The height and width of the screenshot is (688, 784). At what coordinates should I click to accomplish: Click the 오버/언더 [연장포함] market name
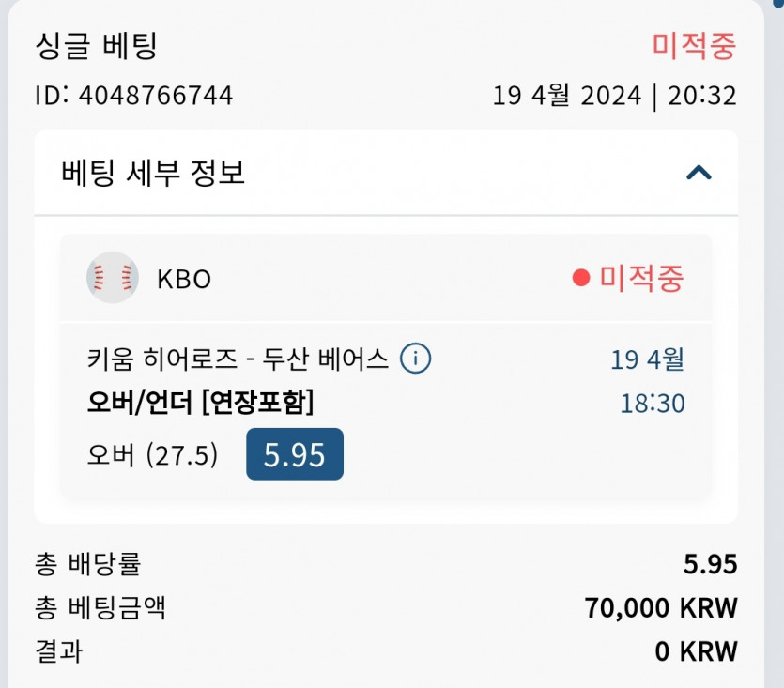pyautogui.click(x=200, y=403)
